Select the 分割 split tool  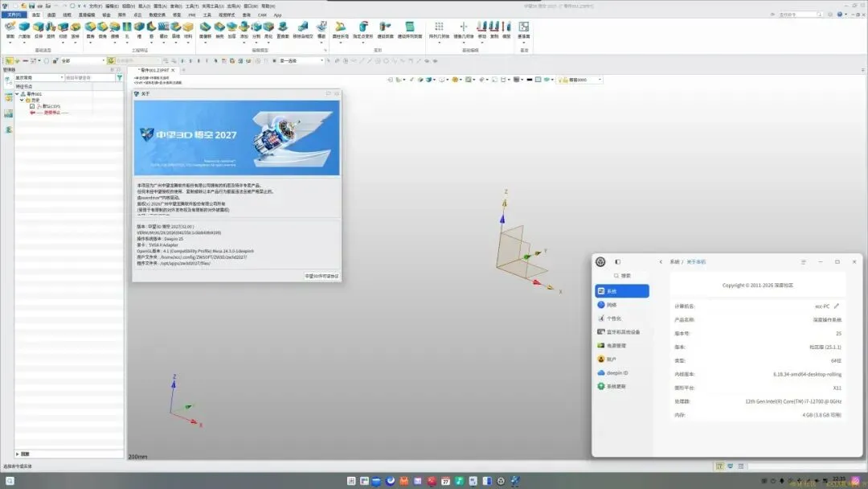click(x=256, y=30)
